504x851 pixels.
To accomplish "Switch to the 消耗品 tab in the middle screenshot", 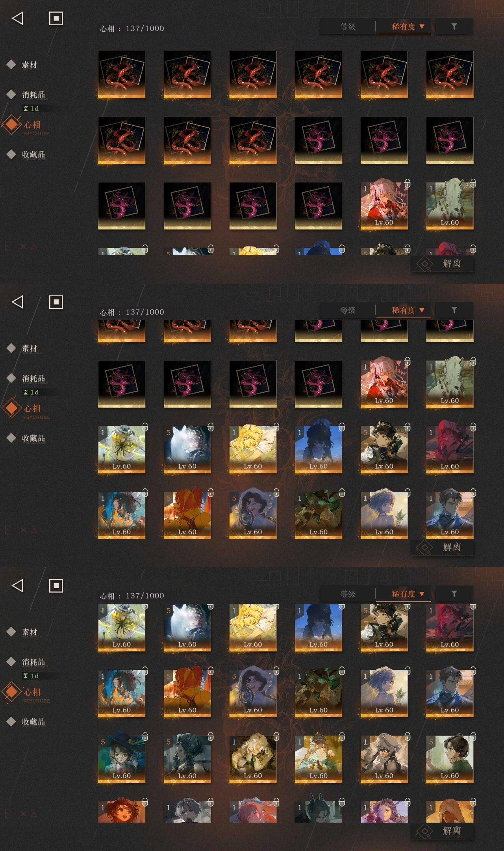I will point(33,378).
